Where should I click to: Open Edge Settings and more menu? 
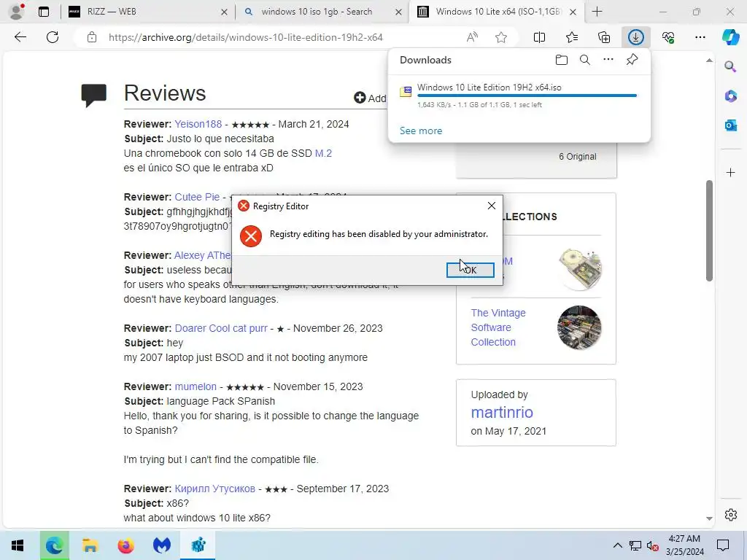click(700, 37)
